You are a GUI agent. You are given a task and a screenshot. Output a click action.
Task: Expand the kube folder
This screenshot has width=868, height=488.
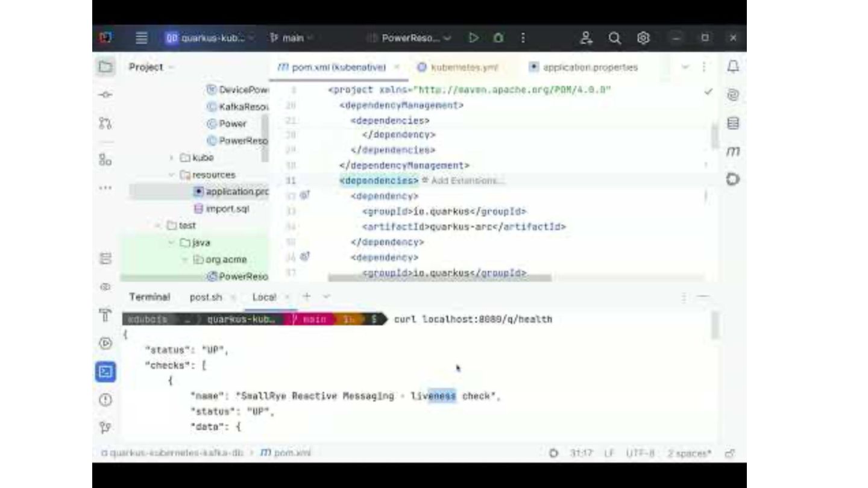pos(172,158)
